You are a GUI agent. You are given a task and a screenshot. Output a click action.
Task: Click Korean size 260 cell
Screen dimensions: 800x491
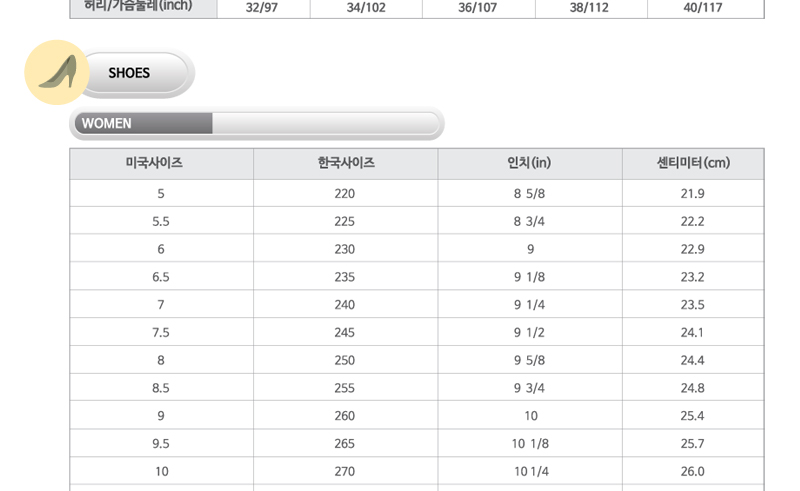[345, 416]
